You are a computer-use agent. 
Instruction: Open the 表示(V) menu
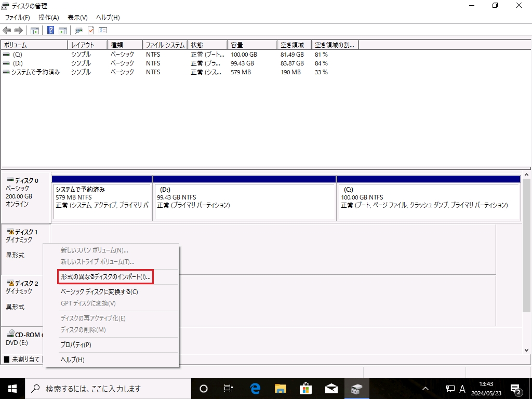(x=76, y=17)
